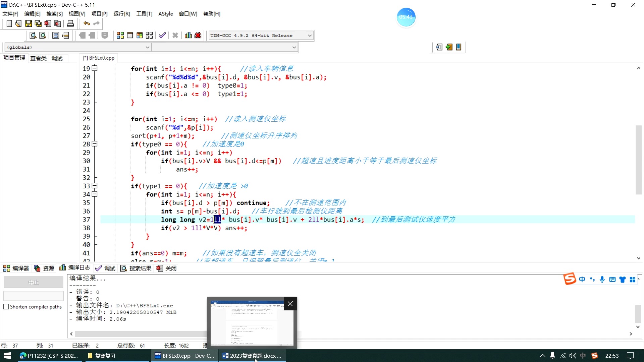
Task: Open the 资源 bottom panel tab
Action: [x=44, y=268]
